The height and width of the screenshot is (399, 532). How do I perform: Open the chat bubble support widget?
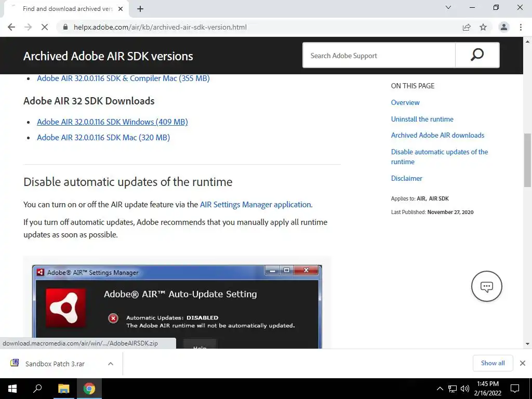(x=486, y=286)
